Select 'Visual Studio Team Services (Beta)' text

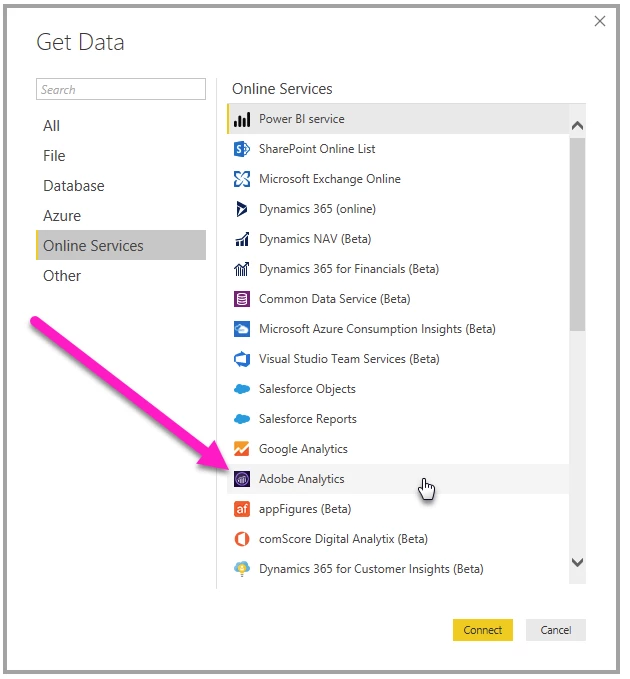(349, 359)
